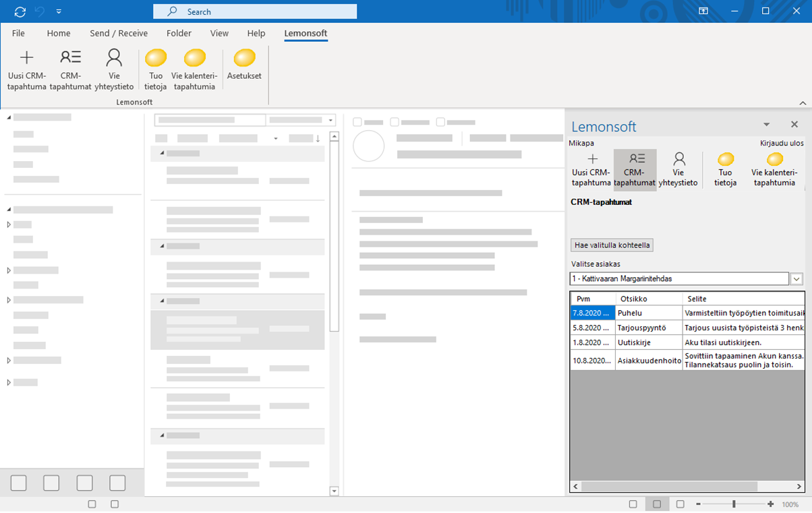Click Vie kalenteritapahtumia in the Lemonsoft pane
812x513 pixels.
[774, 170]
